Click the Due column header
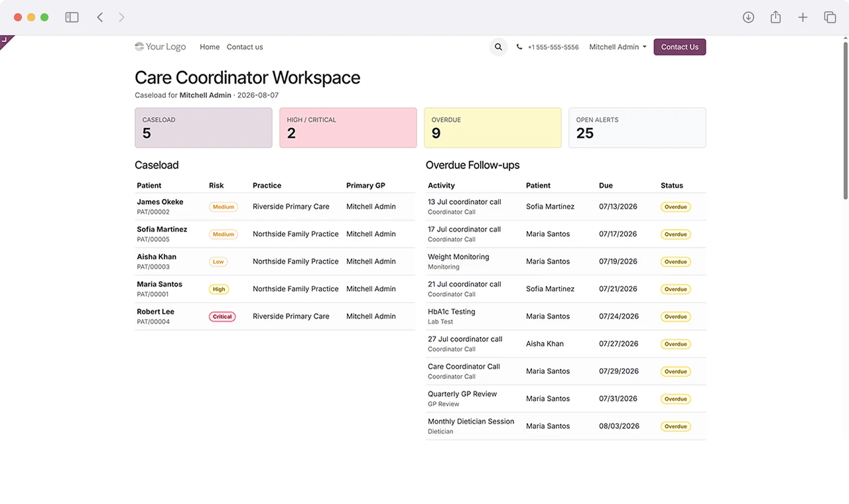Viewport: 849px width, 504px height. coord(606,186)
